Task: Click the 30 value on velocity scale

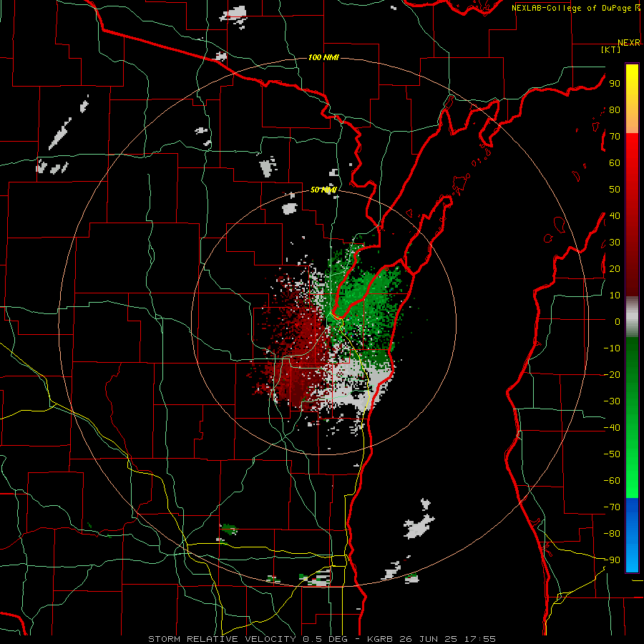Action: (615, 243)
